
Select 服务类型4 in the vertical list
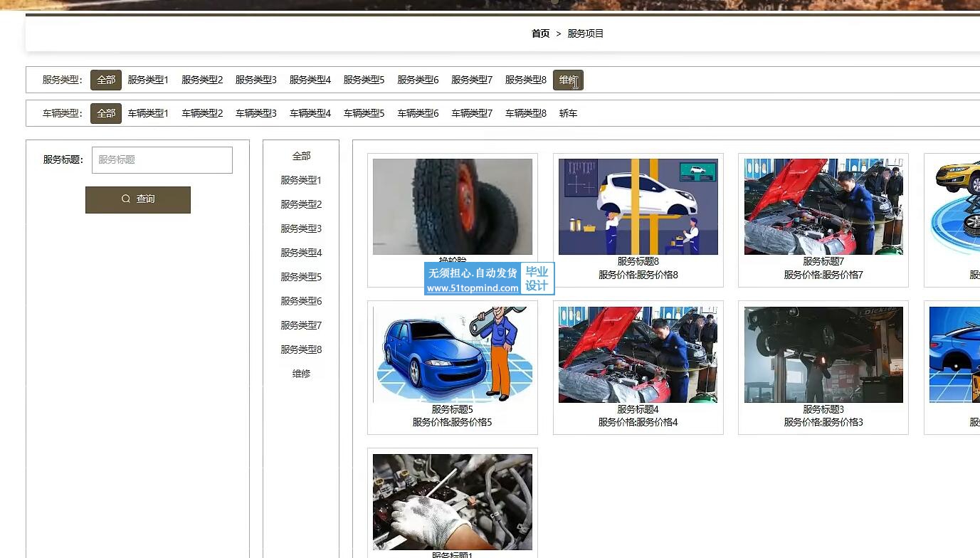(x=301, y=253)
